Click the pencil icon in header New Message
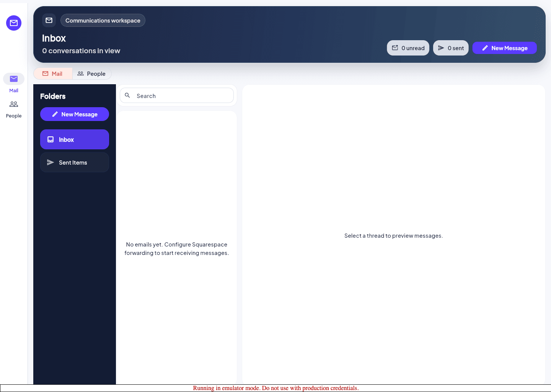The height and width of the screenshot is (392, 551). [485, 48]
